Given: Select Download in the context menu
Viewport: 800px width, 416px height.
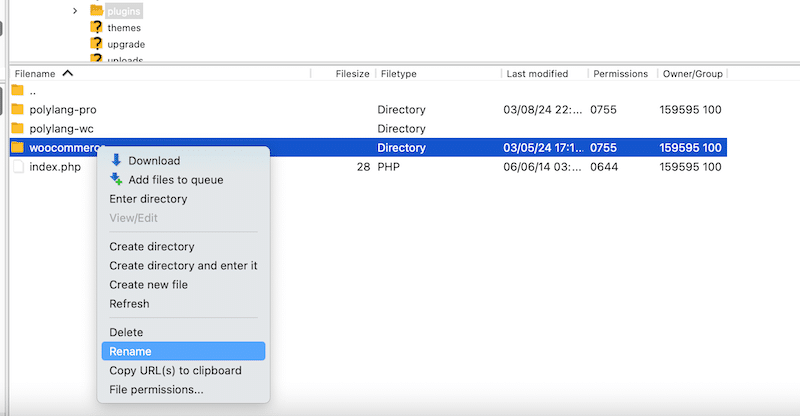Looking at the screenshot, I should (x=154, y=161).
